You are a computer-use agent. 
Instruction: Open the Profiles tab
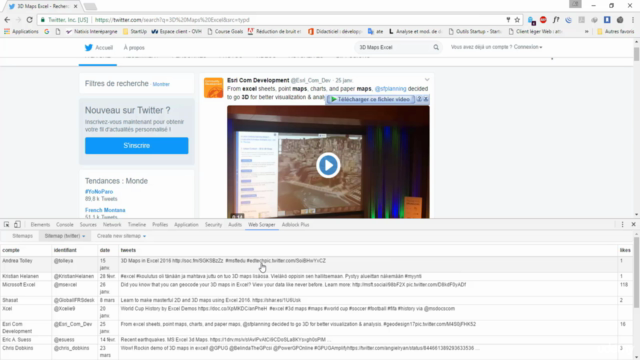click(160, 224)
